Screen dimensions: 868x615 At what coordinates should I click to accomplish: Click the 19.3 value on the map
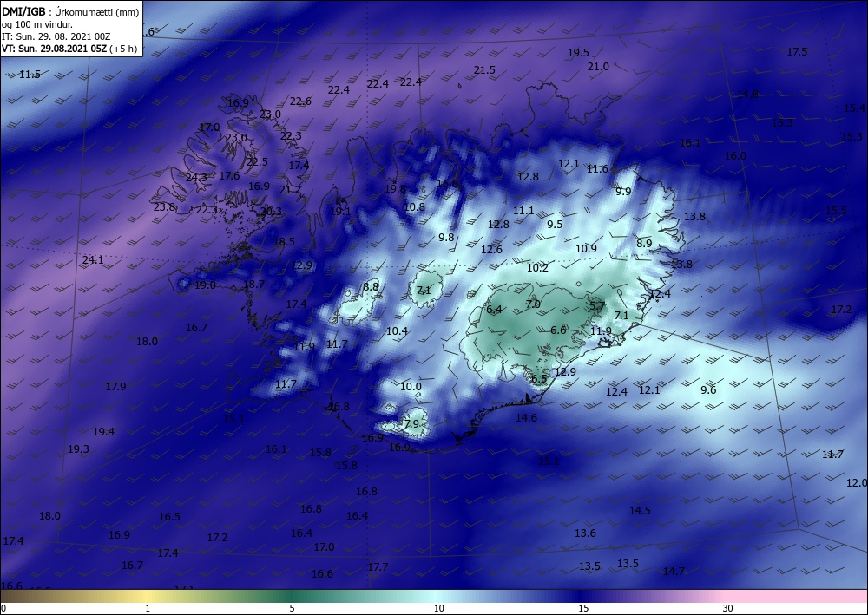[78, 449]
